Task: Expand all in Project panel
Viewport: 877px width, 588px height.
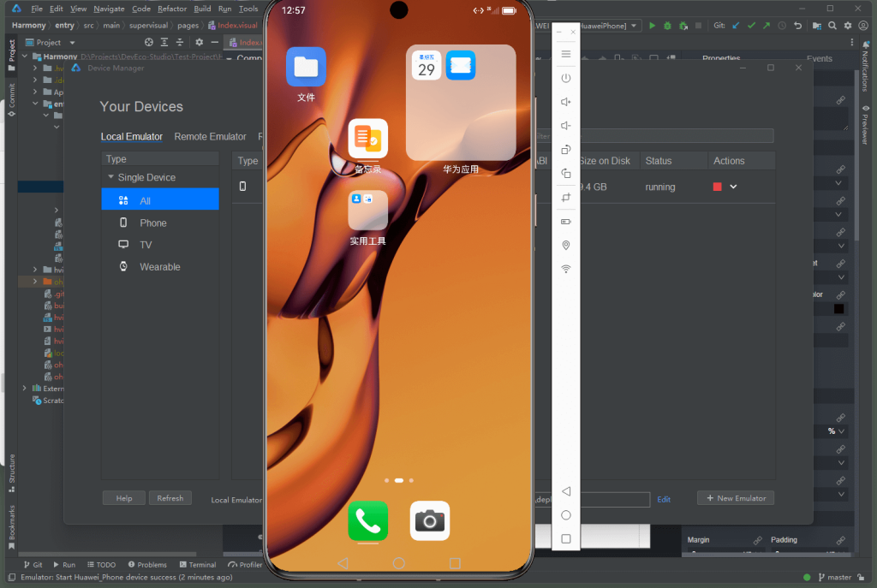Action: pos(164,43)
